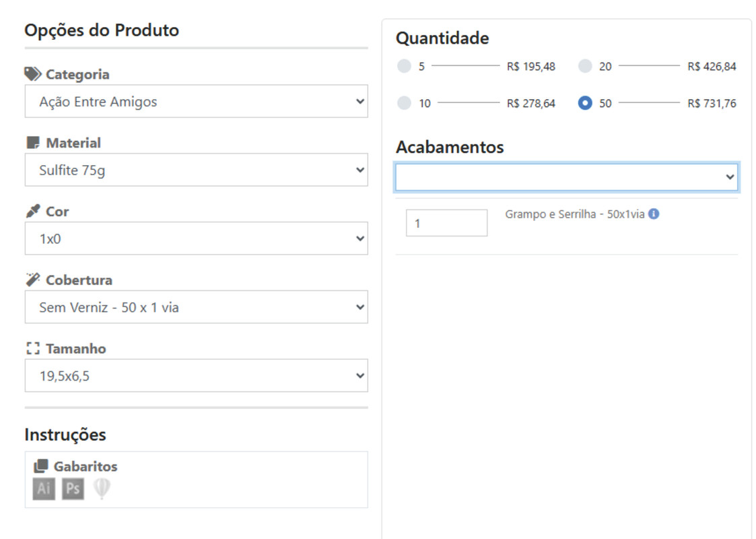Expand the empty Acabamentos dropdown
The width and height of the screenshot is (756, 539).
[x=566, y=177]
